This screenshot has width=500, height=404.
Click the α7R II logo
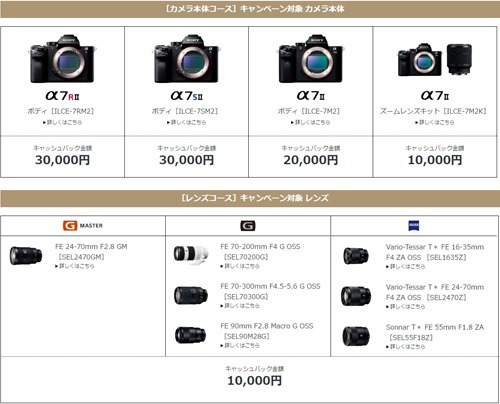pos(62,96)
